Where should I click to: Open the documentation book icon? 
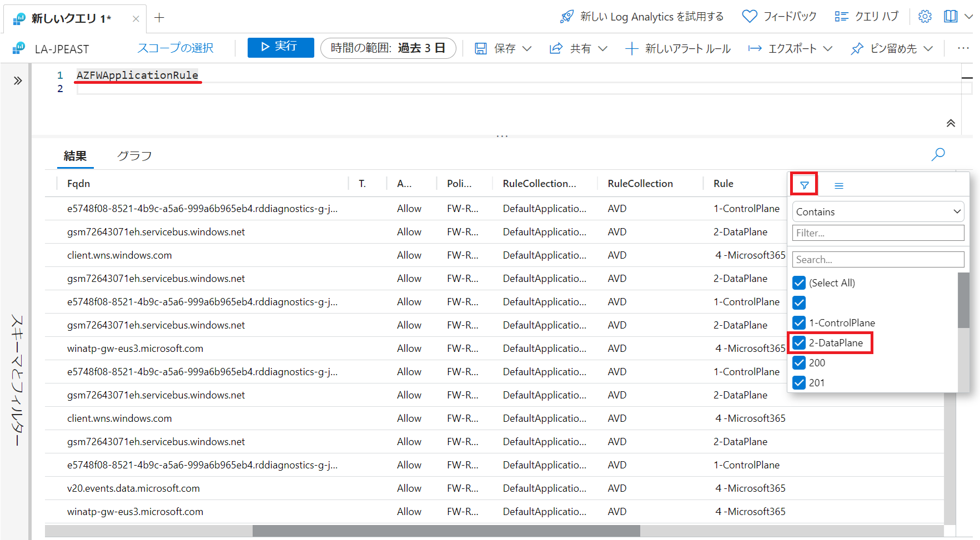(x=951, y=17)
